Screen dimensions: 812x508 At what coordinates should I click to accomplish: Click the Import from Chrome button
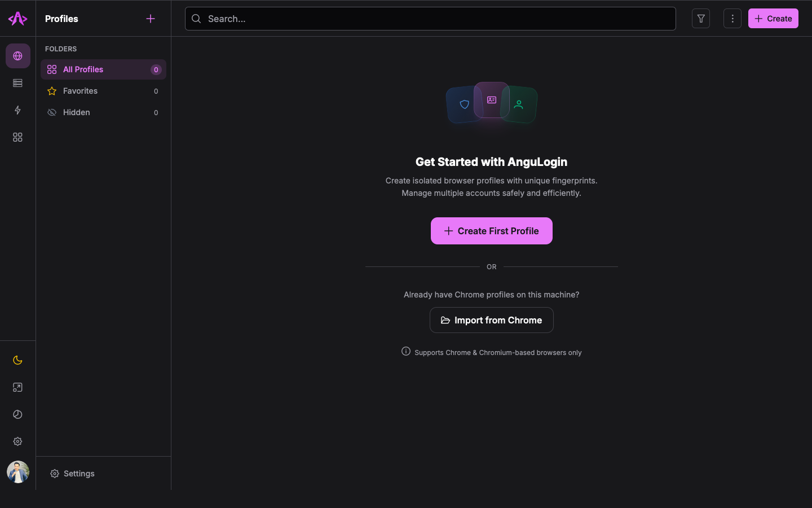click(x=491, y=320)
